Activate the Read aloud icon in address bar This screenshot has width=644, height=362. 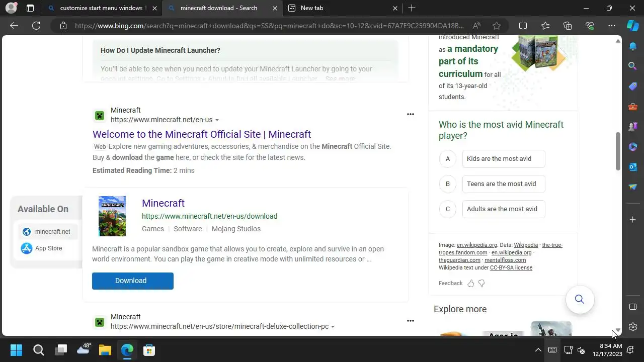[476, 26]
